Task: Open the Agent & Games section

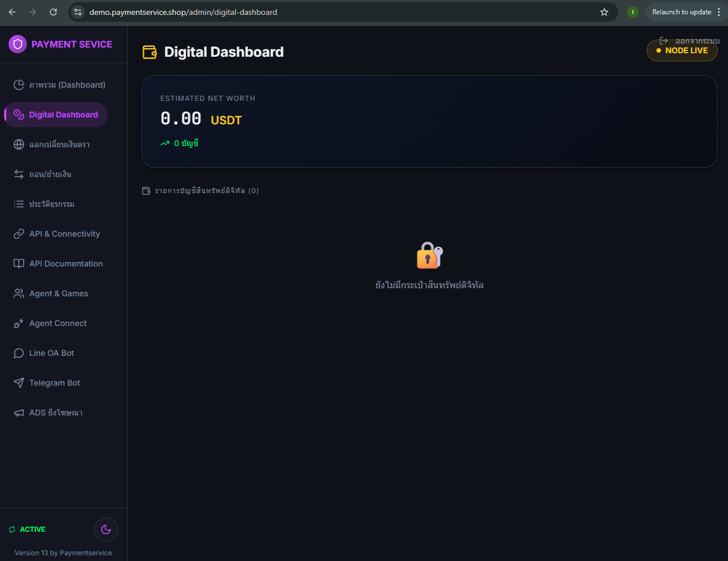Action: [58, 293]
